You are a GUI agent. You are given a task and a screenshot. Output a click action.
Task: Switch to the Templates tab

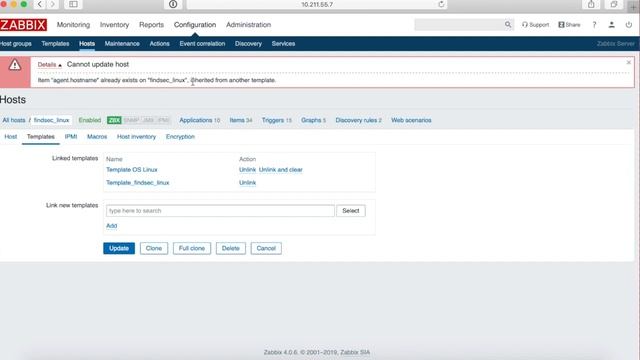click(x=41, y=137)
